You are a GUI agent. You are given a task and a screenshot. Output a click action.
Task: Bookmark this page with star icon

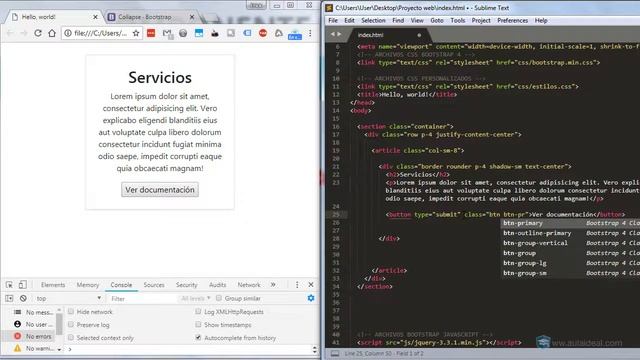click(136, 33)
